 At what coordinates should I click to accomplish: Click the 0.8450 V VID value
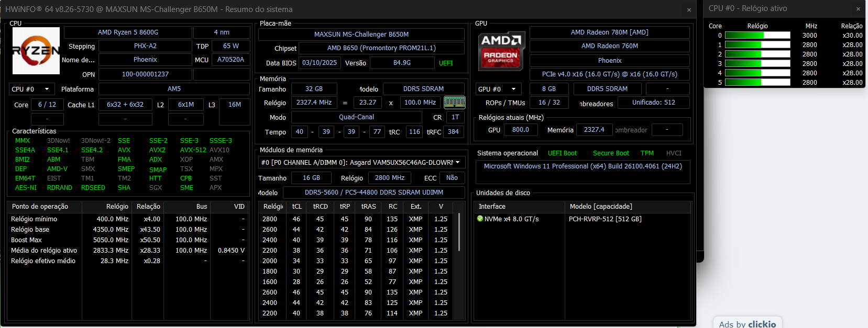tap(231, 251)
